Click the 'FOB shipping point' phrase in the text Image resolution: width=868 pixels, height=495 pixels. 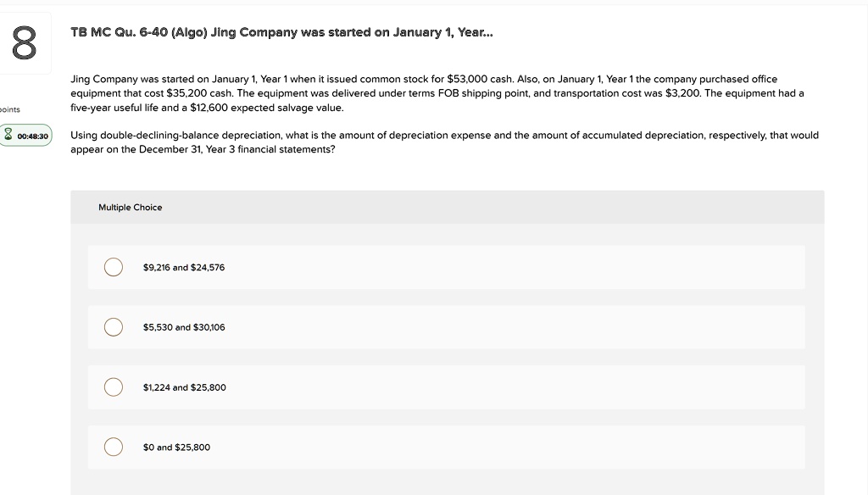point(484,93)
